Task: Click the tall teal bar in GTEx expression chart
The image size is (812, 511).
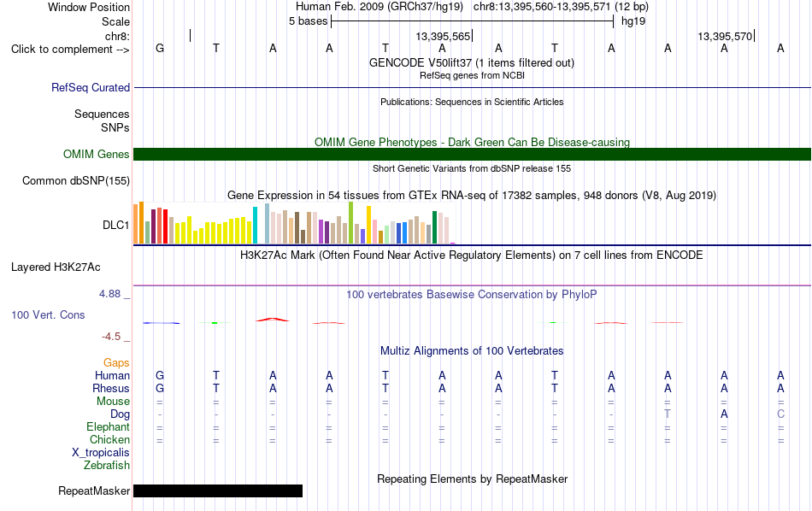Action: [255, 226]
